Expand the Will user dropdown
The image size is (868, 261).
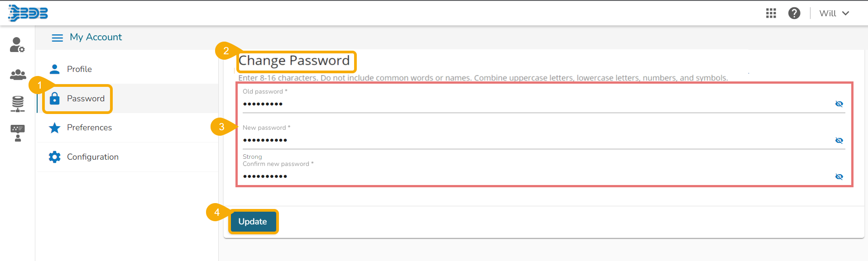[834, 13]
